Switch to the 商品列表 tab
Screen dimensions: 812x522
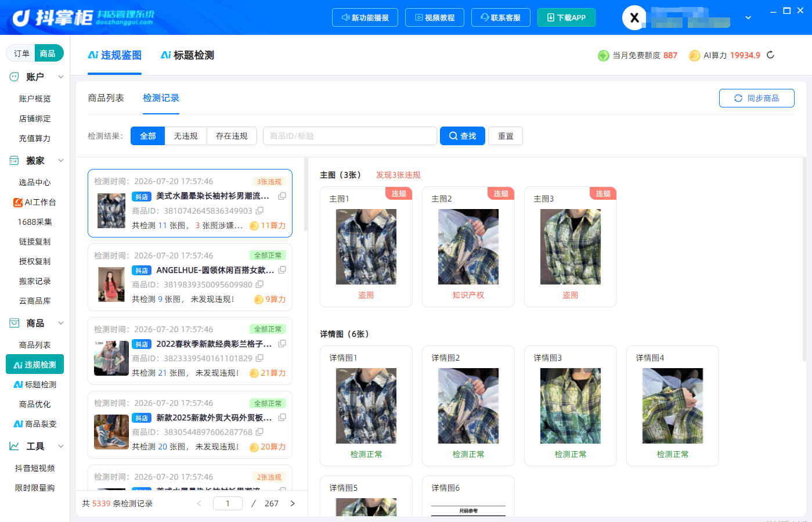point(106,98)
